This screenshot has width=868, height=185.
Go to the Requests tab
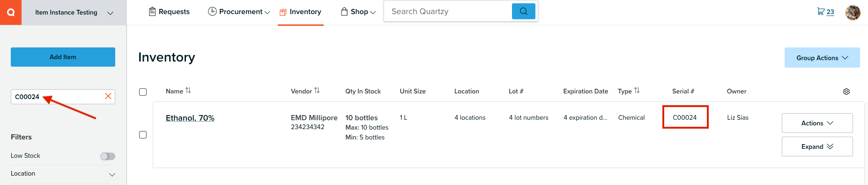tap(169, 12)
